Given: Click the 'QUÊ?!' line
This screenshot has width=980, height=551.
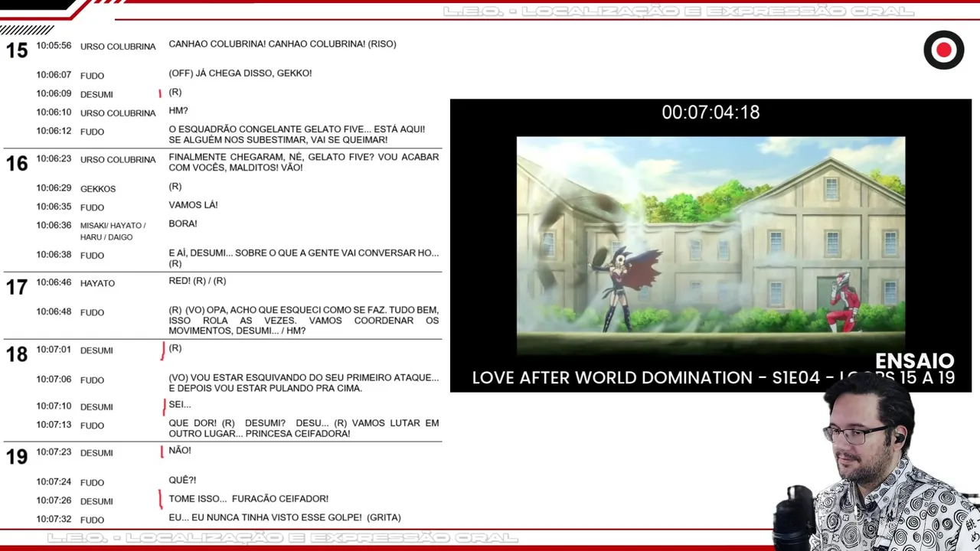Looking at the screenshot, I should (x=182, y=481).
